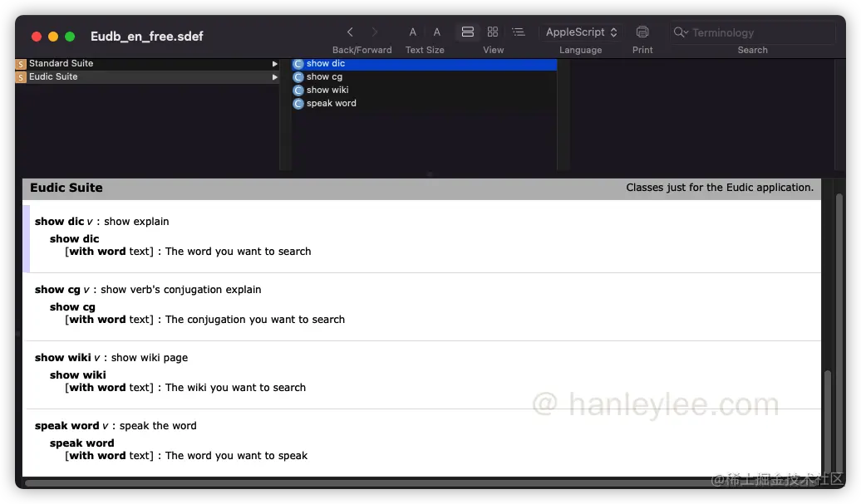Viewport: 861px width, 504px height.
Task: Click 'The conjugation you want to search' text
Action: coord(255,319)
